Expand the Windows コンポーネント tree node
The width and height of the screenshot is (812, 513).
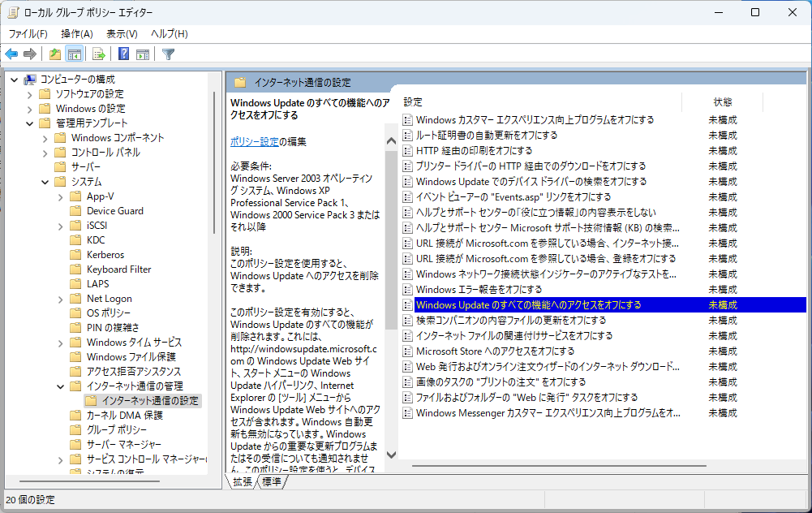[x=45, y=138]
